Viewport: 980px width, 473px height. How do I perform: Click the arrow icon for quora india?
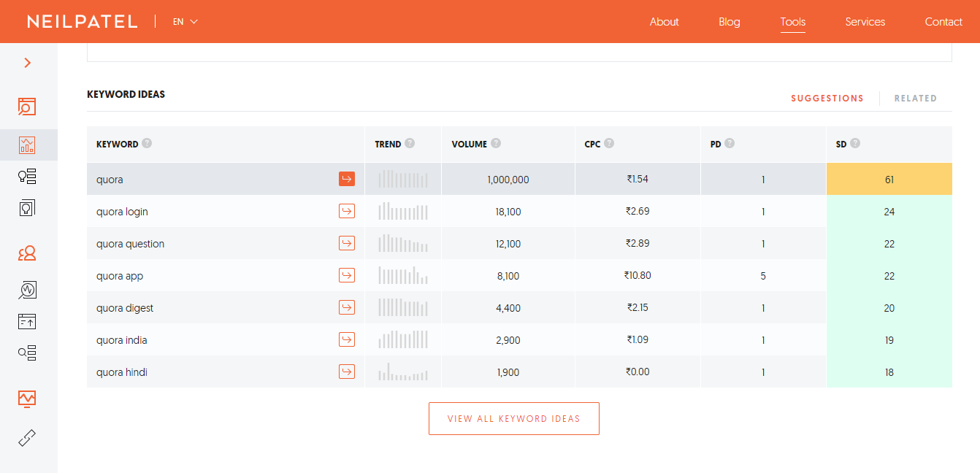(x=347, y=339)
